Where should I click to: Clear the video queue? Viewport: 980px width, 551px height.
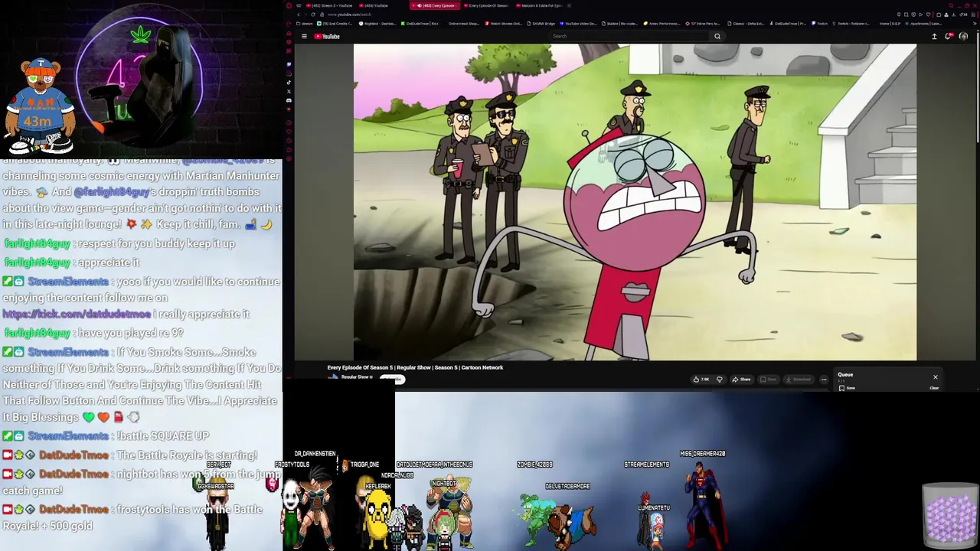(934, 388)
